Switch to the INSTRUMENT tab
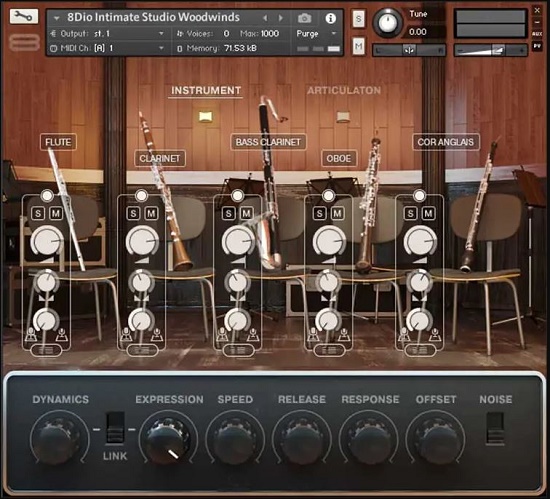550x499 pixels. pos(206,90)
